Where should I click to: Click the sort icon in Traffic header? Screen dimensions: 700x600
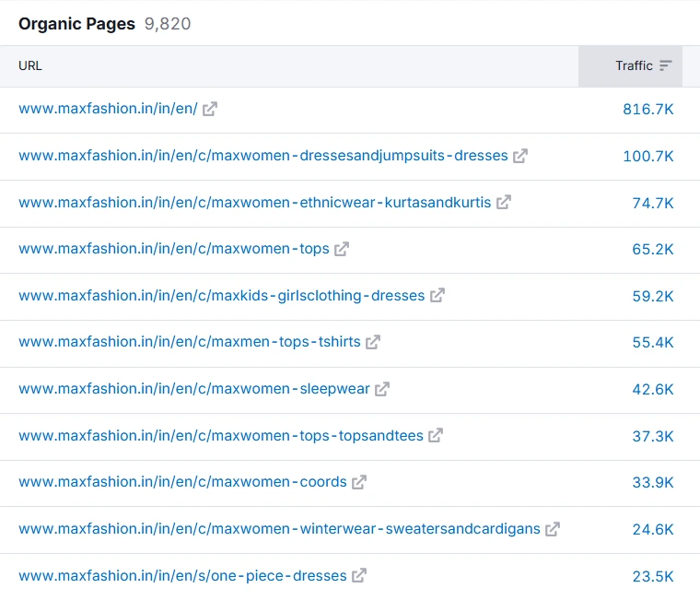tap(666, 66)
